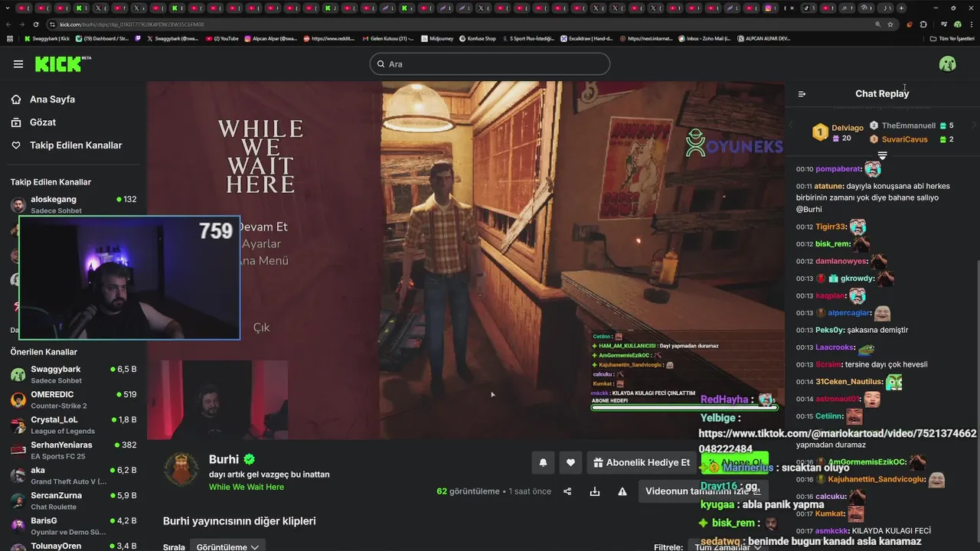Open Swaggybark recommended channel
Image resolution: width=980 pixels, height=551 pixels.
[73, 374]
